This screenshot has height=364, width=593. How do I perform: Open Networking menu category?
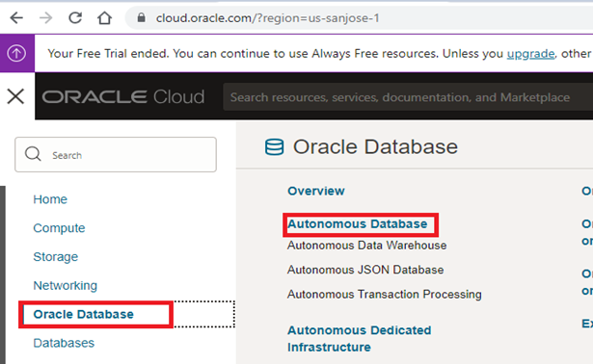tap(65, 285)
